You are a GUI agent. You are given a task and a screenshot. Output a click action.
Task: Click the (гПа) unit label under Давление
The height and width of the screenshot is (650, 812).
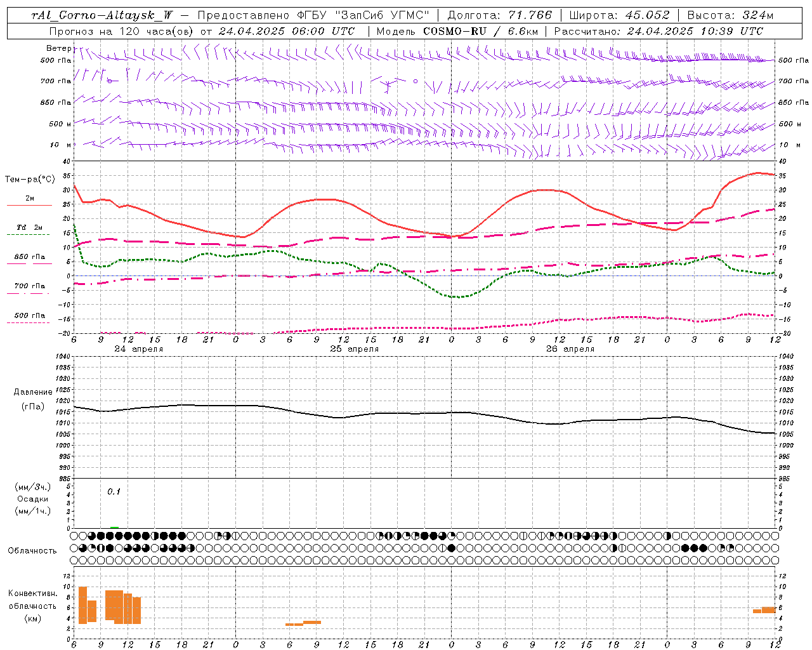(x=33, y=406)
